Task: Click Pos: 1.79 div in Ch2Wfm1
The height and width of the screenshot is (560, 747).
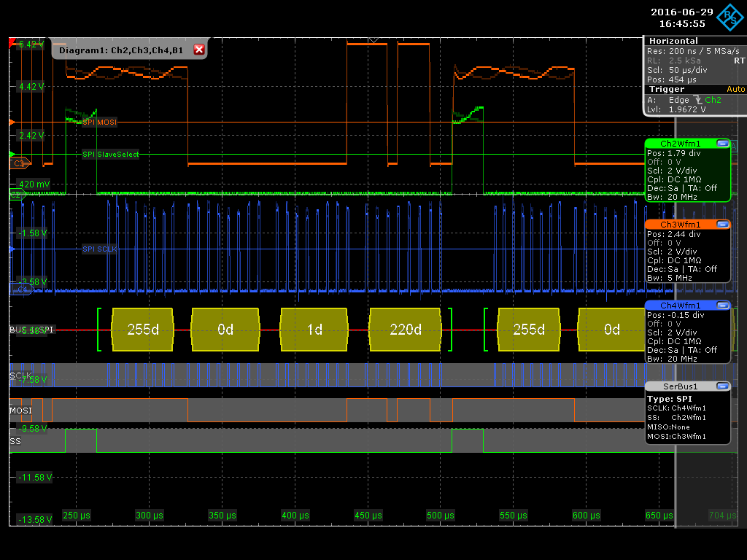Action: tap(673, 153)
